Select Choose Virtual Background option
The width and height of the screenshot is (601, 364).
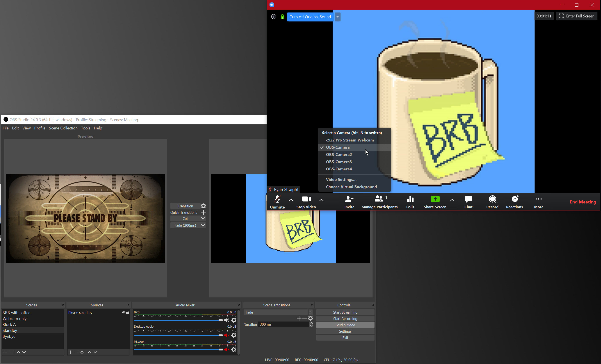(351, 187)
